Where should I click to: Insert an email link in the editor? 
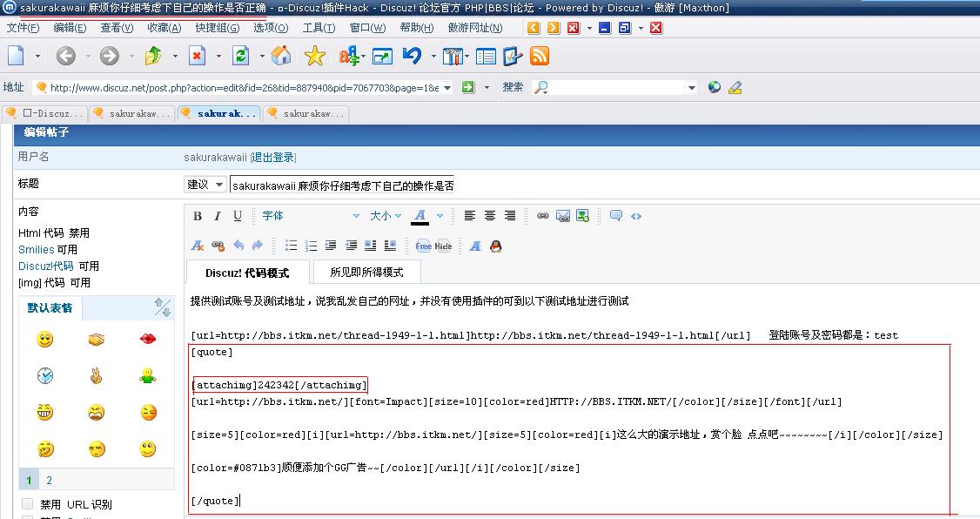click(563, 216)
